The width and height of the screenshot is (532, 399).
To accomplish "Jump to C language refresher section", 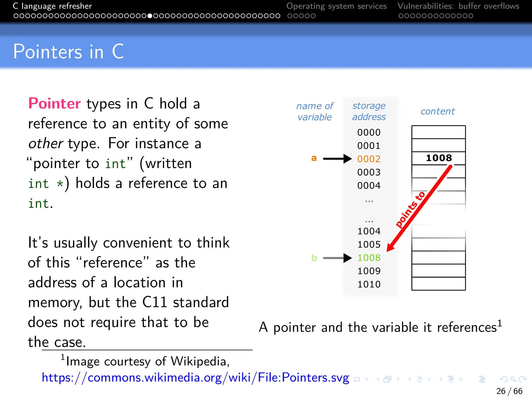I will pyautogui.click(x=52, y=6).
